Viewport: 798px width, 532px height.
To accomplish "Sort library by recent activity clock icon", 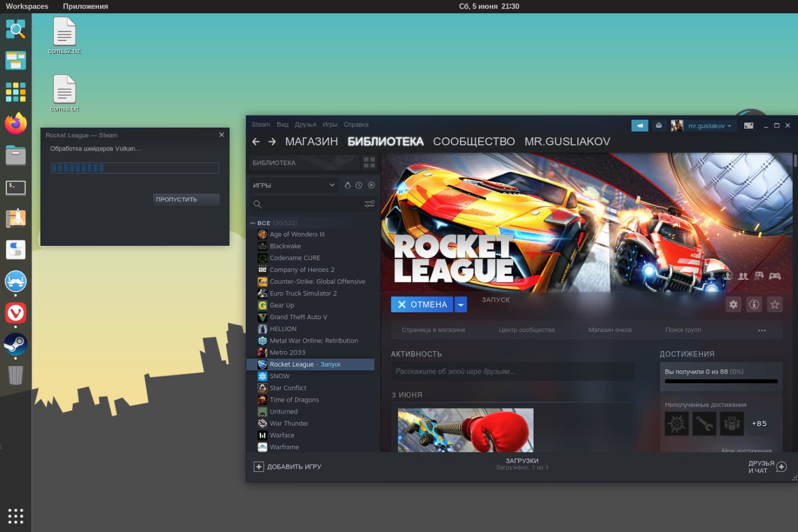I will click(x=359, y=185).
